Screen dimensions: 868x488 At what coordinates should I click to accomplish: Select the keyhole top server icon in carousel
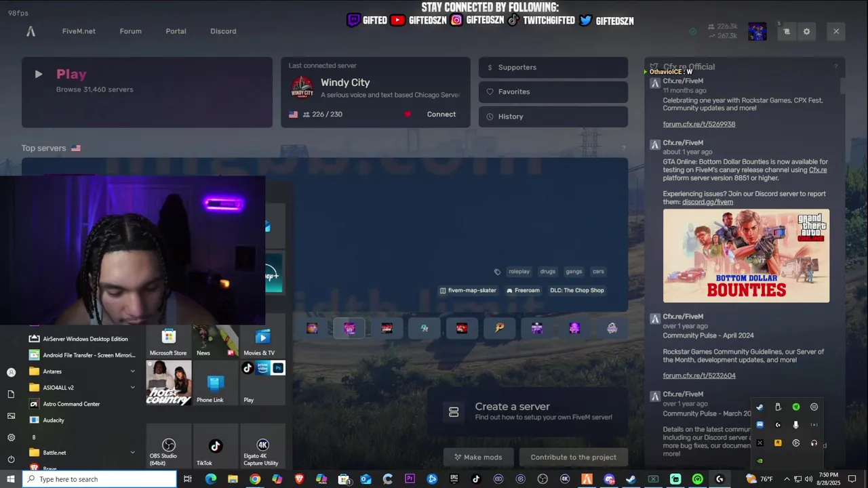coord(500,328)
